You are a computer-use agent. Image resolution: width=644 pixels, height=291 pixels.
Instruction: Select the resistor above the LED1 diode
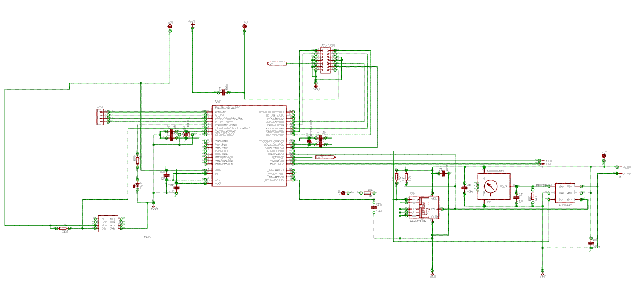(137, 160)
